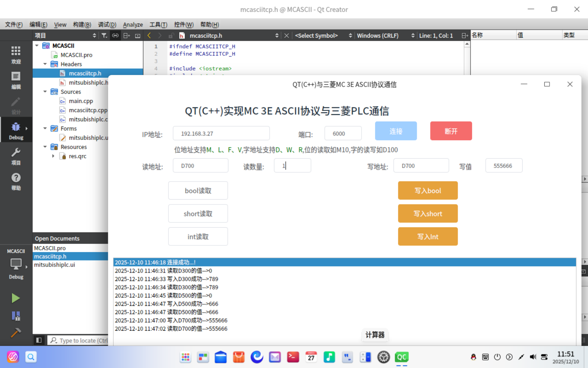The image size is (588, 368).
Task: Open the Design (设计) mode icon
Action: [x=16, y=105]
